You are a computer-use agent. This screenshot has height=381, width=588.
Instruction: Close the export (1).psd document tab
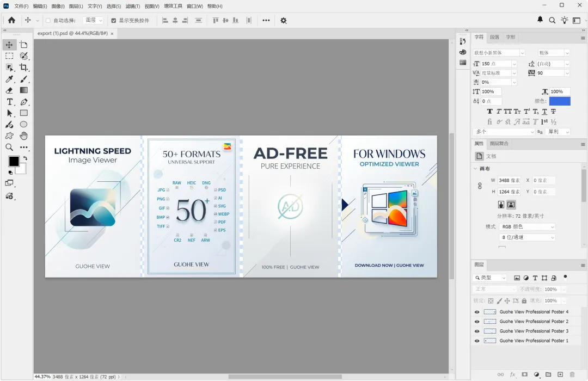point(112,34)
